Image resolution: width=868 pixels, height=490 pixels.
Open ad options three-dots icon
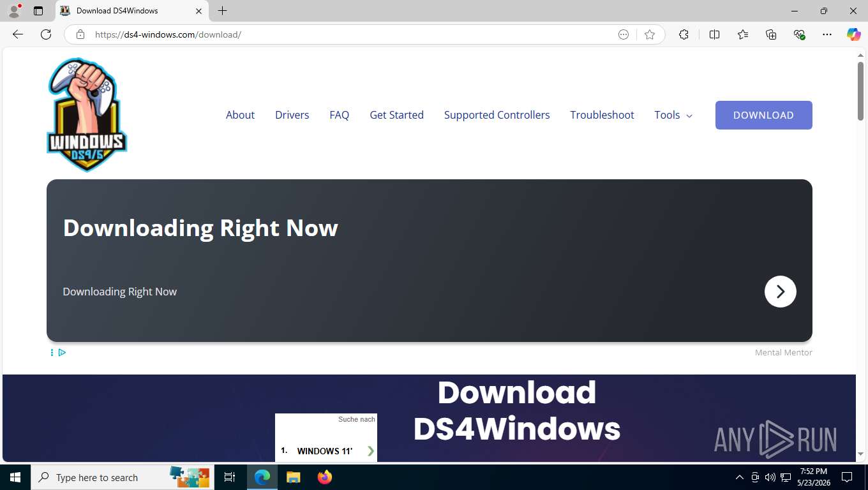[x=52, y=352]
